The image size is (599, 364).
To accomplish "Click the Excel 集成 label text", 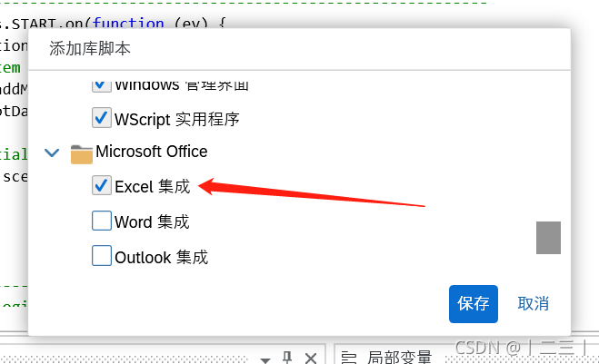I will click(x=153, y=187).
